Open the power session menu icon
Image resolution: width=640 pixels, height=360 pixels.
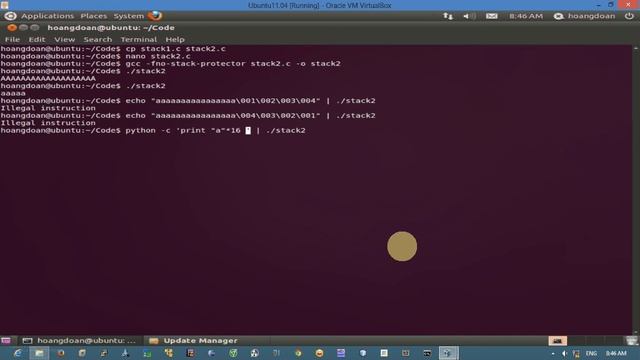coord(629,16)
